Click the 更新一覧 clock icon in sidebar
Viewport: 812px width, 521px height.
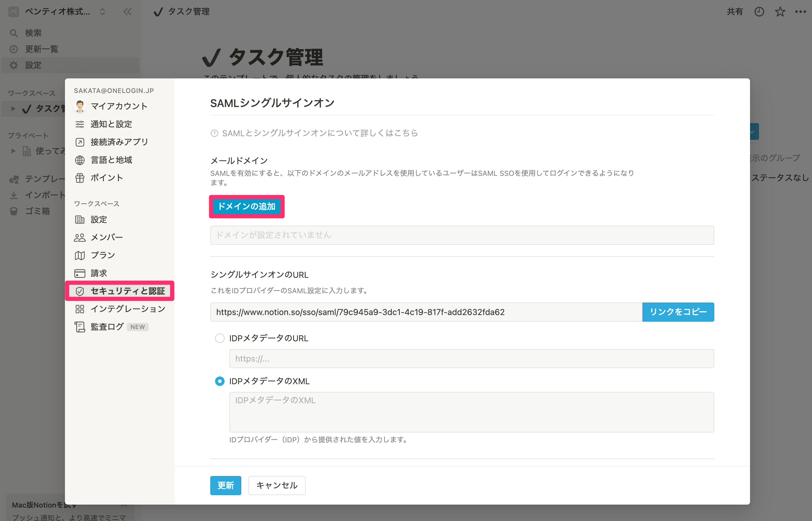(13, 49)
